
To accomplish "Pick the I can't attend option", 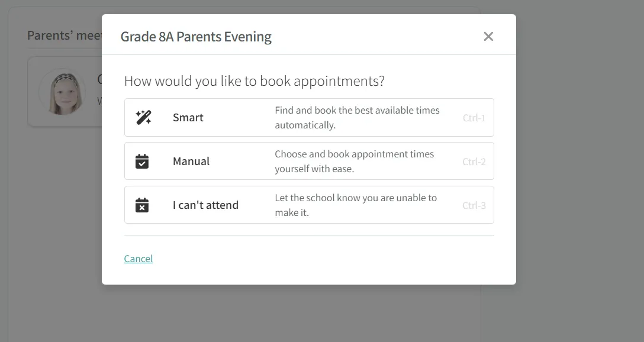I will pyautogui.click(x=205, y=205).
